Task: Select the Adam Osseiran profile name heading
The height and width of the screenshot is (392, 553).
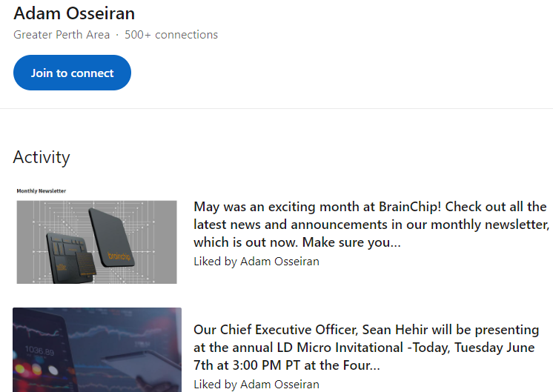Action: pos(74,13)
